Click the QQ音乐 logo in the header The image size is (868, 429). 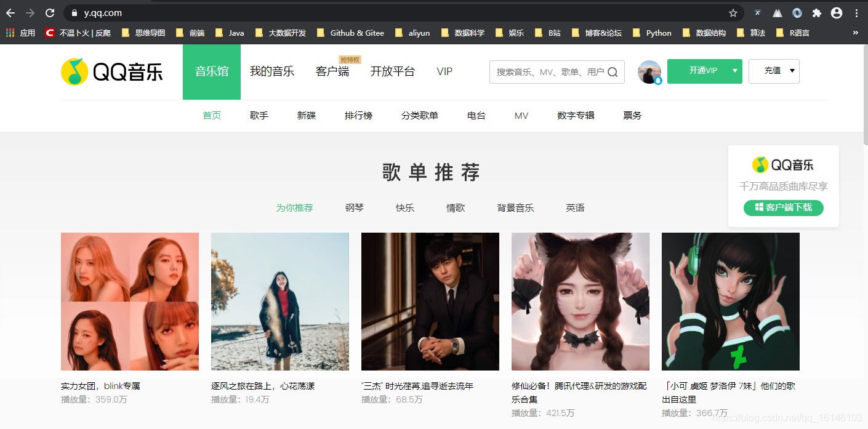(x=112, y=72)
